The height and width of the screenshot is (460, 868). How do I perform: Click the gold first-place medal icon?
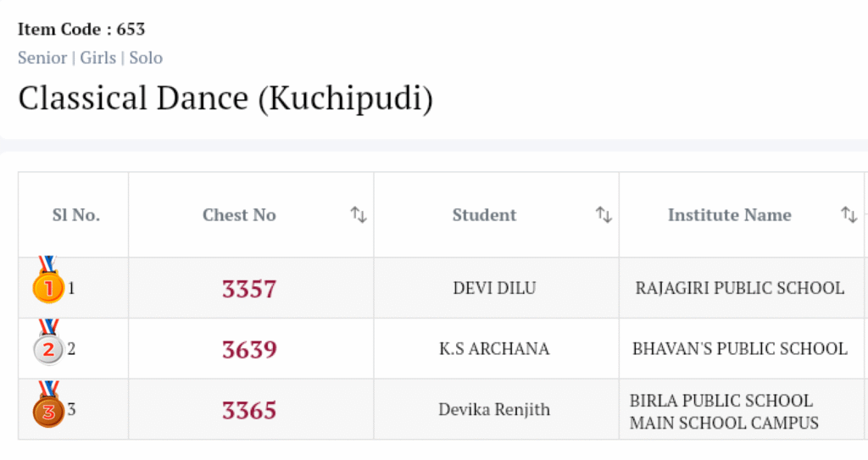[x=48, y=286]
